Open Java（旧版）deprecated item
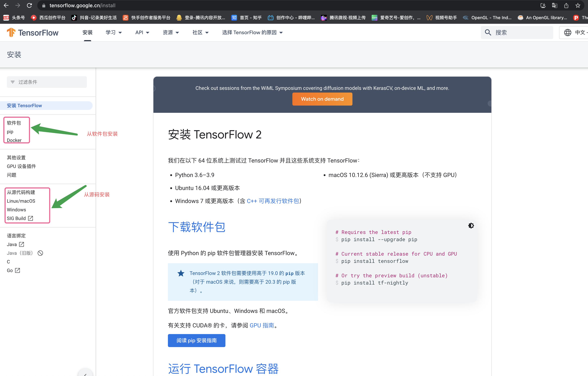Viewport: 588px width, 376px height. [25, 253]
